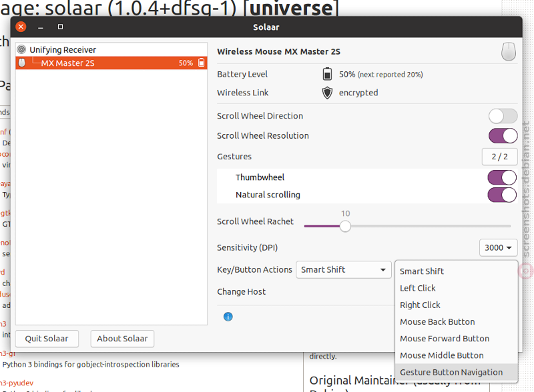This screenshot has height=392, width=534.
Task: Click the Battery Level label
Action: 242,74
